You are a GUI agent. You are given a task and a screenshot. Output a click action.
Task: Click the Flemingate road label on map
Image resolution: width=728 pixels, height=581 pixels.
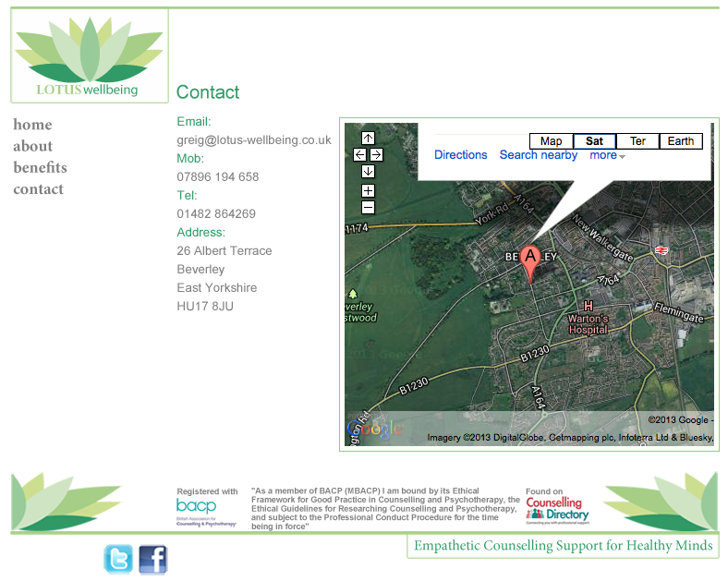679,313
